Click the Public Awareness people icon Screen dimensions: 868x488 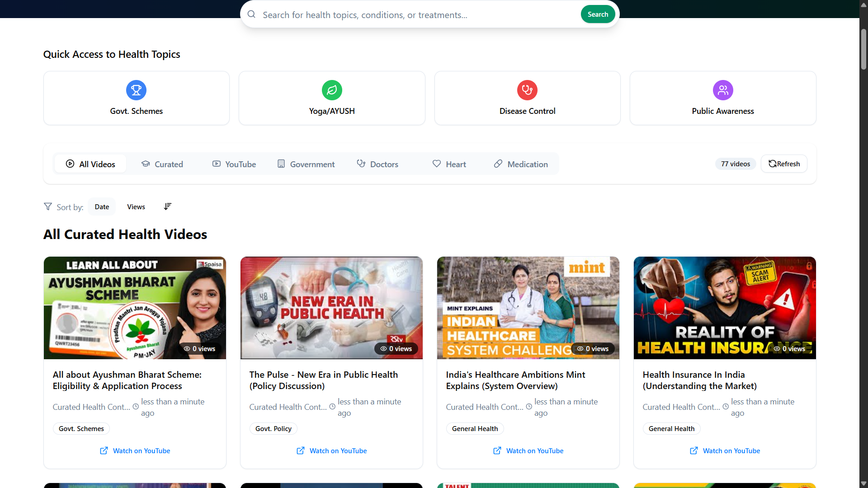[723, 90]
